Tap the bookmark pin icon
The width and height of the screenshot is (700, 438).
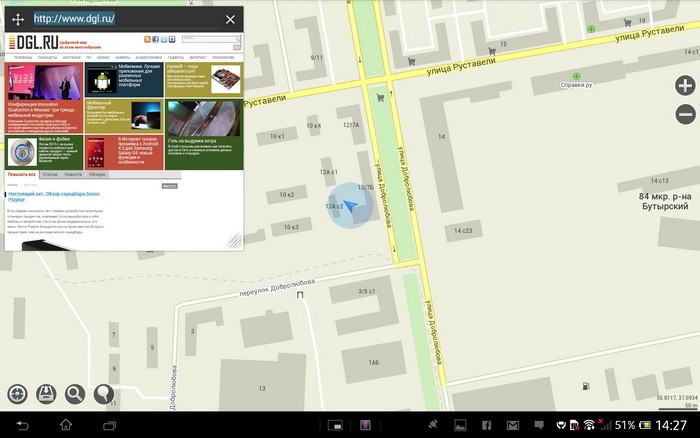tap(103, 394)
